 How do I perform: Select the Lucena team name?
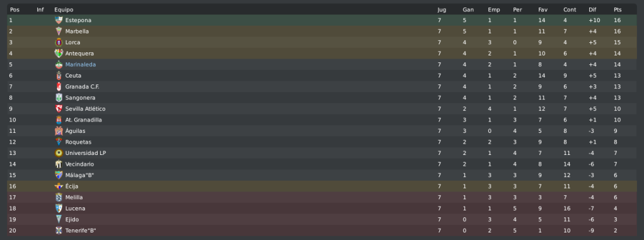coord(75,209)
